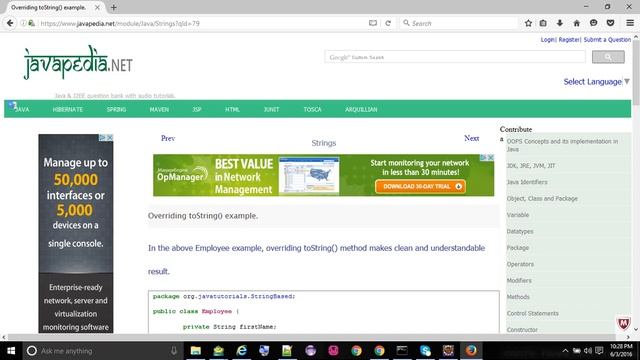Open the SPRING menu item
Screen dimensions: 640x360
click(116, 109)
